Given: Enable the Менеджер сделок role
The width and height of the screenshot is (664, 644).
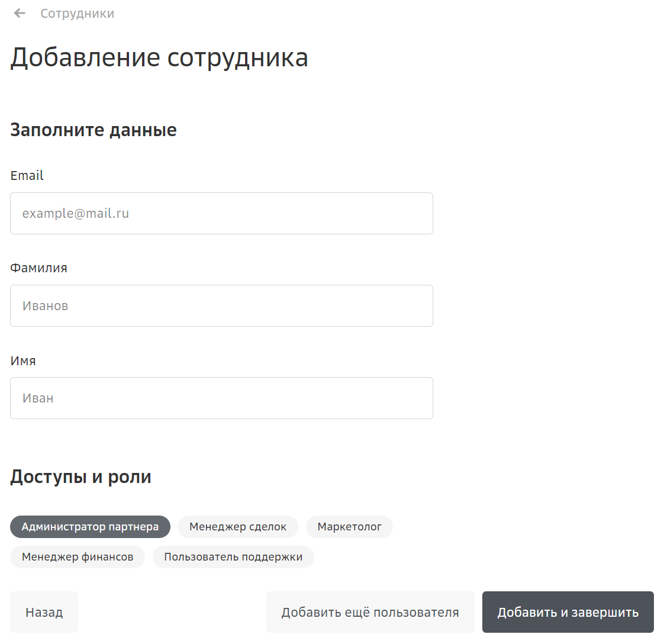Looking at the screenshot, I should (x=238, y=527).
